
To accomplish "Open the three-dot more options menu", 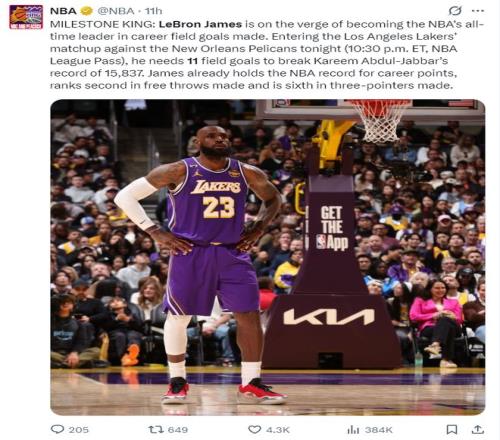I will 478,11.
